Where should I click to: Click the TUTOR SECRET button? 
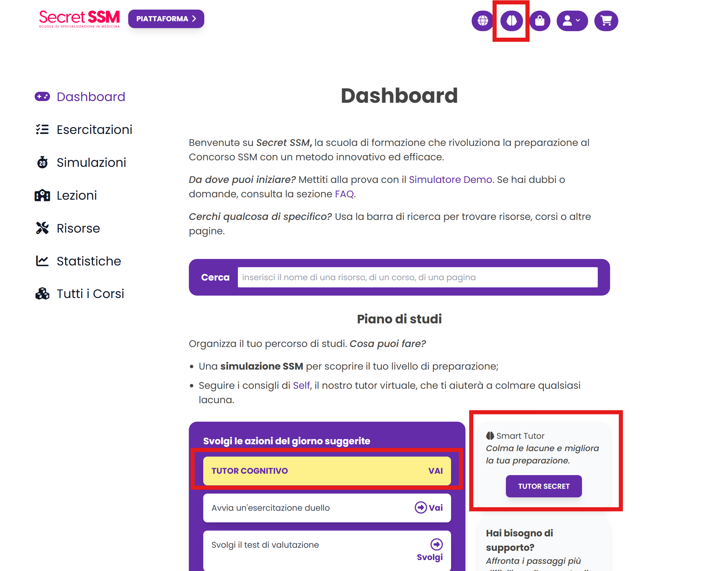544,486
